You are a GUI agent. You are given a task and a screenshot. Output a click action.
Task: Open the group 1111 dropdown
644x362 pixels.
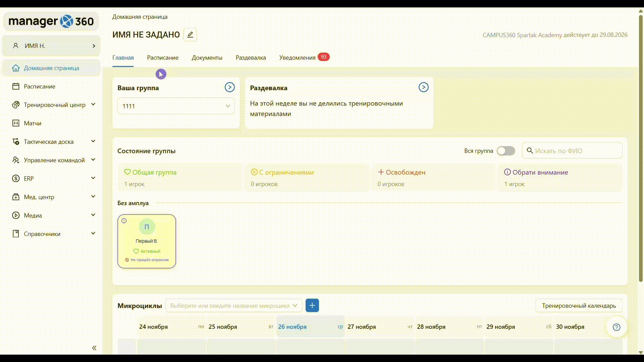click(176, 106)
